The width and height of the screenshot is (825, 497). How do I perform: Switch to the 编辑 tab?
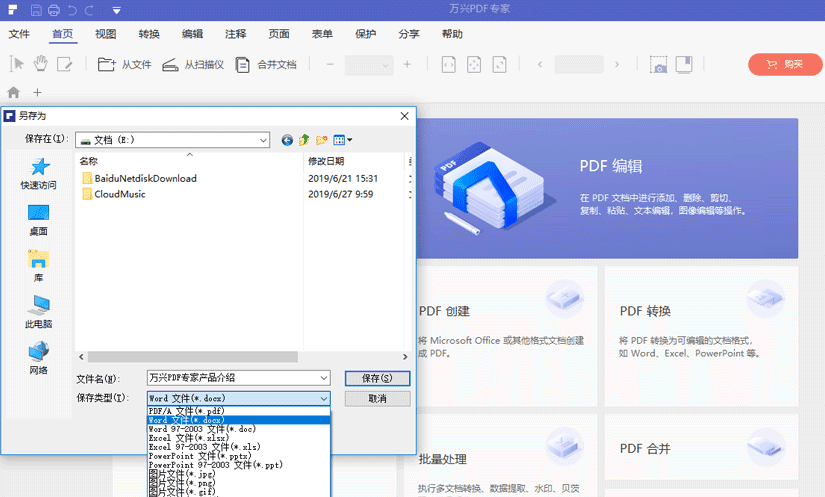coord(193,34)
